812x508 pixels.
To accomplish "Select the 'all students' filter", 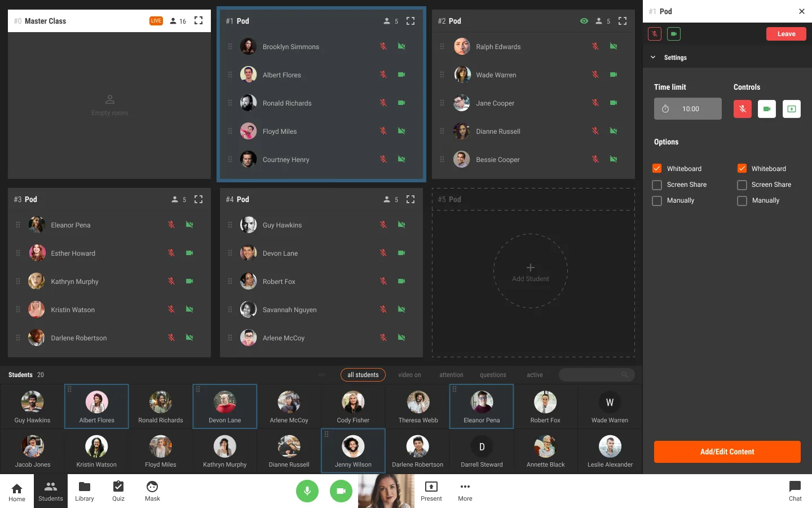I will point(363,375).
